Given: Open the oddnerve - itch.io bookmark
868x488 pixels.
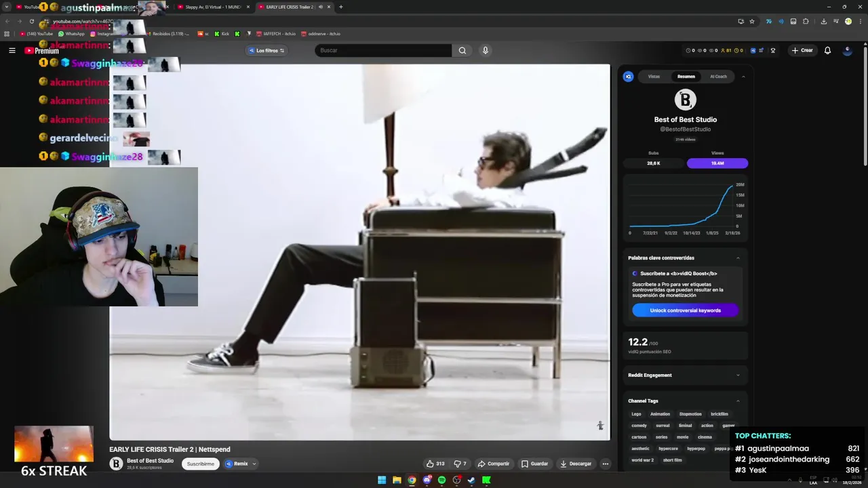Looking at the screenshot, I should 321,34.
